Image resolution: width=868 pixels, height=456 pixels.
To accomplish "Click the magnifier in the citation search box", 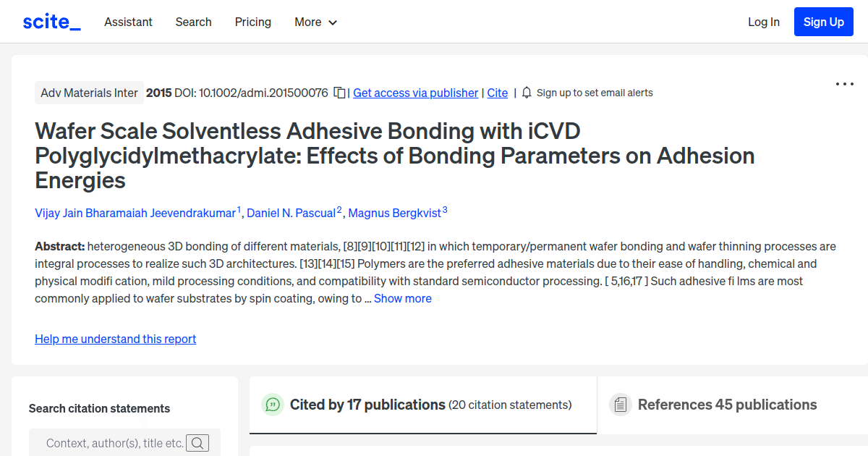I will pos(197,442).
